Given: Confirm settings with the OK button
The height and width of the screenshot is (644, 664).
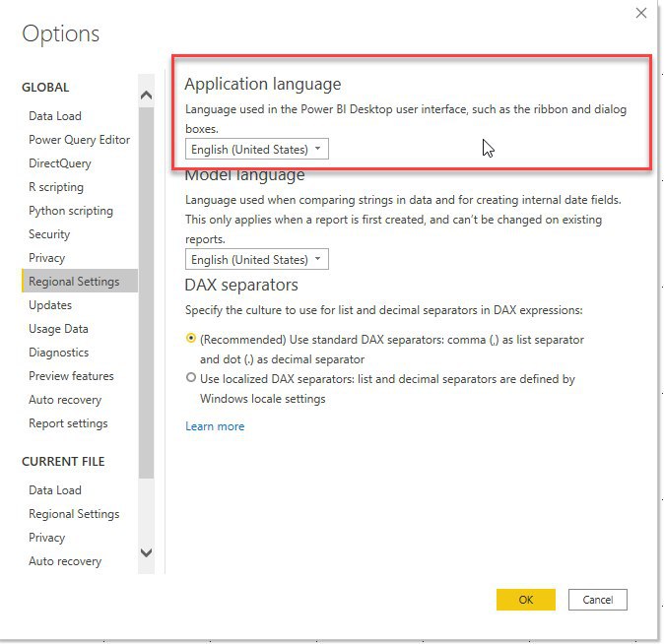Looking at the screenshot, I should click(525, 600).
